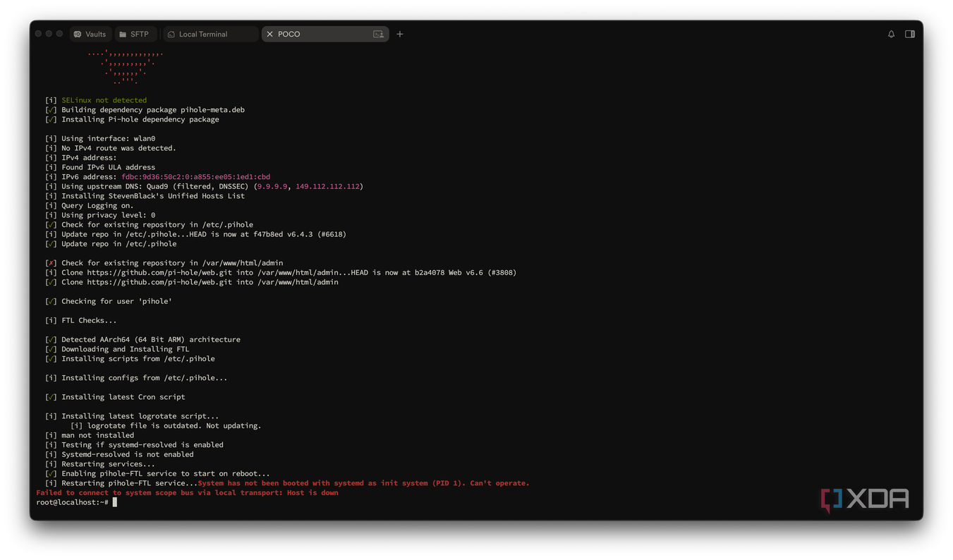Click 'Installing StevenBlack's Unified Hosts List'
This screenshot has height=560, width=953.
click(153, 196)
